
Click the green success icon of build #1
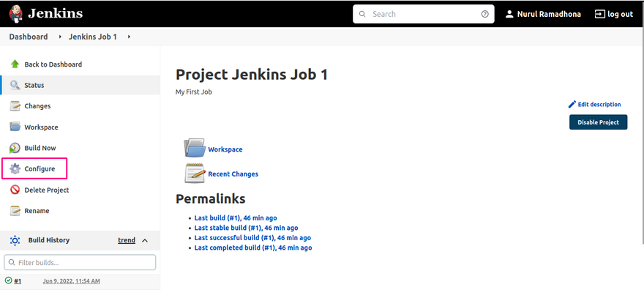pos(8,280)
